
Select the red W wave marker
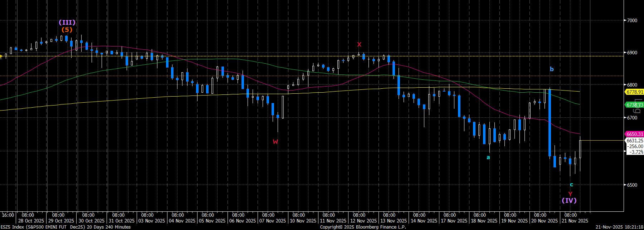pos(275,142)
